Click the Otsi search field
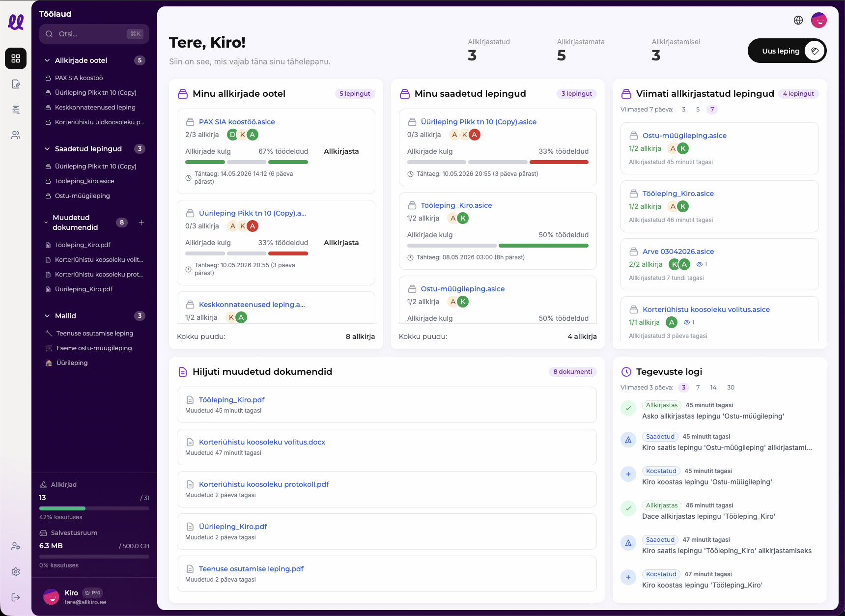 point(94,34)
